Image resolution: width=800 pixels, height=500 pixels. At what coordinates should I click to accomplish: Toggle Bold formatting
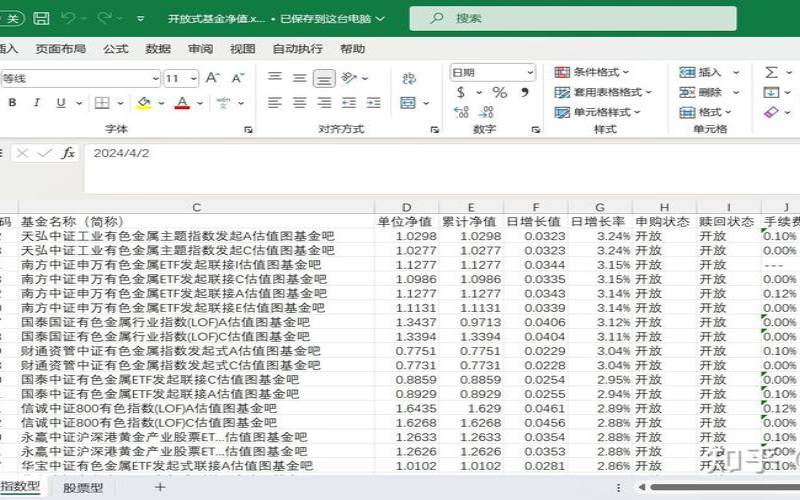tap(12, 103)
